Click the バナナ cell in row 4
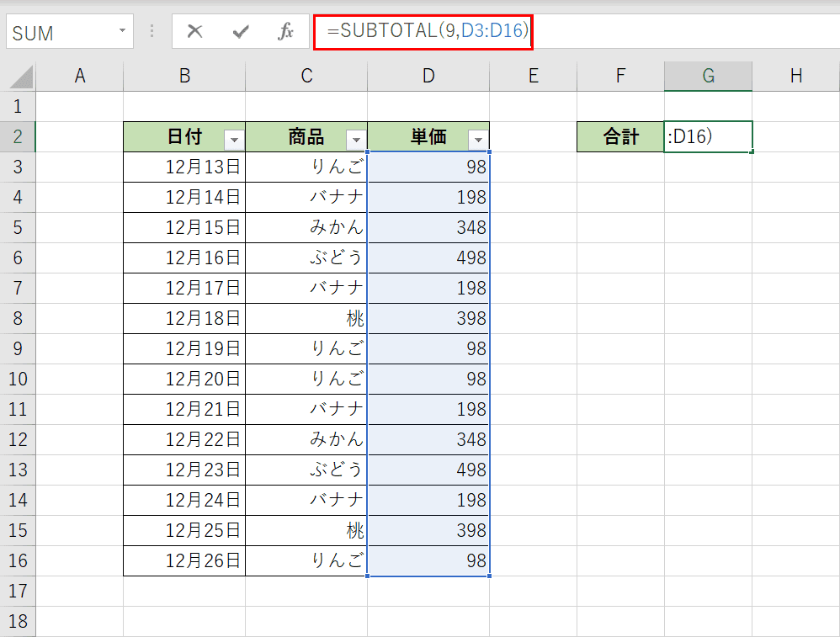Screen dimensions: 840x637 coord(306,197)
